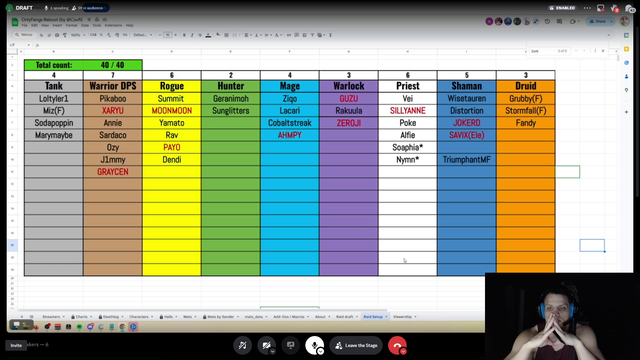
Task: Mute the Discord microphone button
Action: click(314, 345)
